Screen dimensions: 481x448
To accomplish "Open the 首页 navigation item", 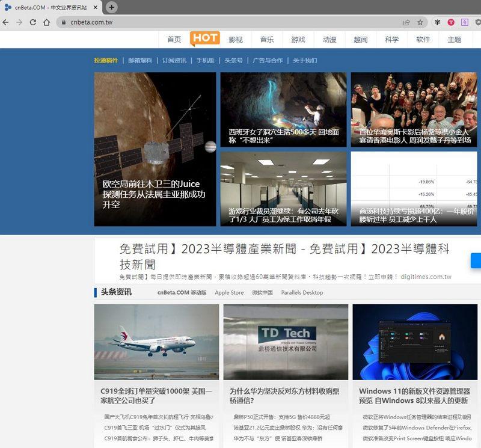I will (174, 39).
